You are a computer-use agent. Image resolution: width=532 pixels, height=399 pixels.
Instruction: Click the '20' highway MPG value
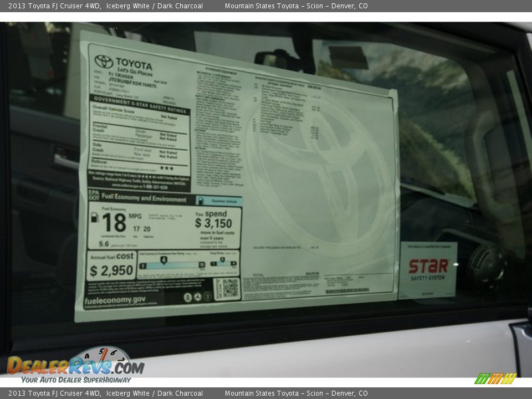click(x=147, y=229)
